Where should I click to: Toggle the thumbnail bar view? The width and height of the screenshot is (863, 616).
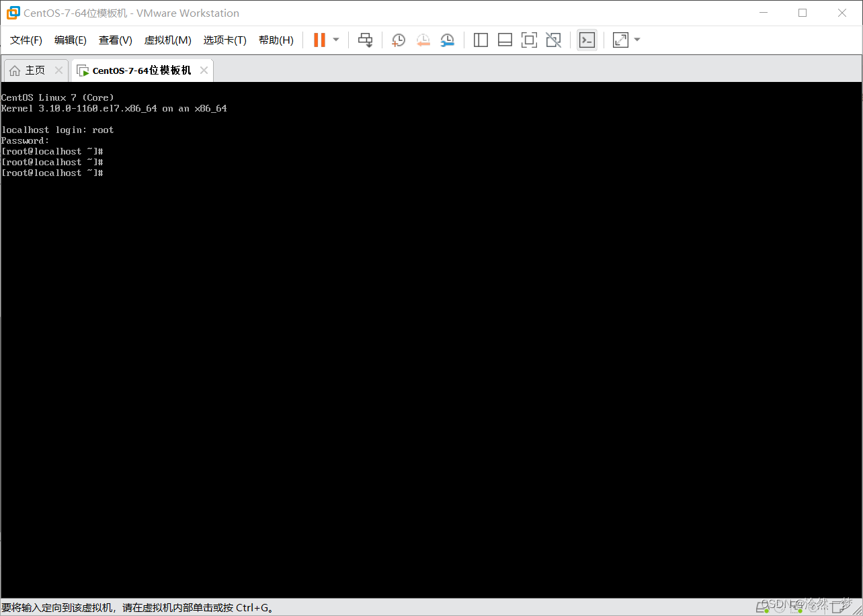pos(505,40)
